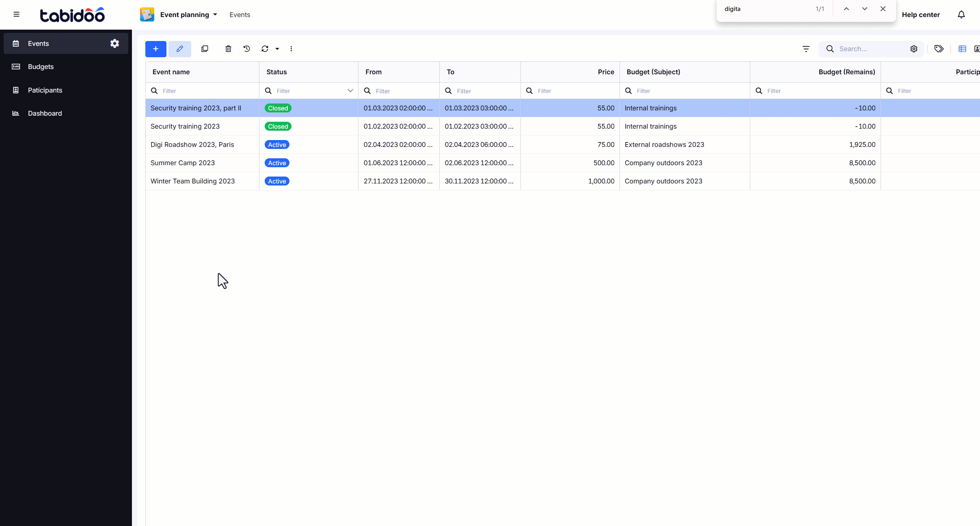980x526 pixels.
Task: Click the filter lines icon
Action: click(806, 49)
